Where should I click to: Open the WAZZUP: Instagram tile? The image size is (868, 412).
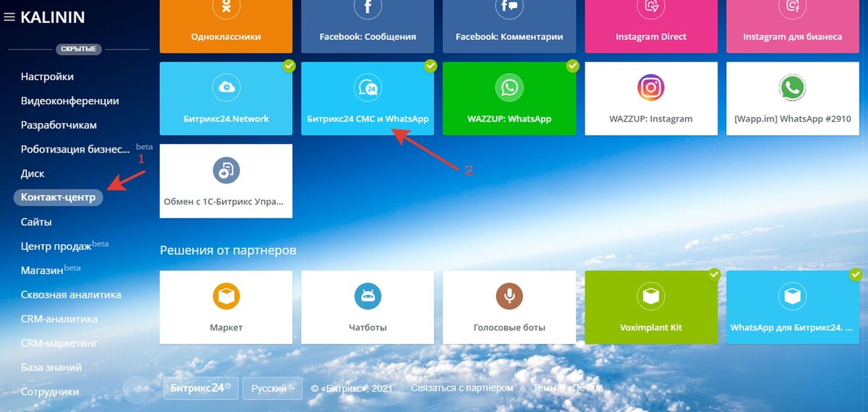pos(651,98)
